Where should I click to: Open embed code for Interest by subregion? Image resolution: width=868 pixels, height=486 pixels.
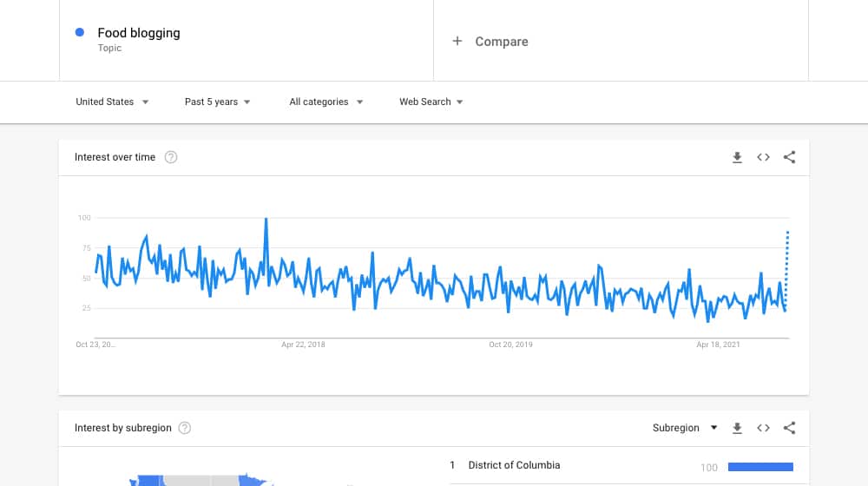pos(763,428)
